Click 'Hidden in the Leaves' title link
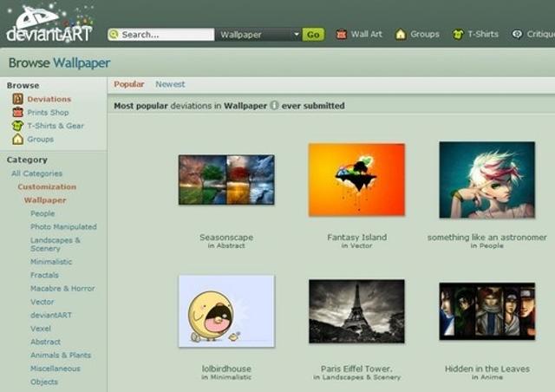 (x=487, y=369)
